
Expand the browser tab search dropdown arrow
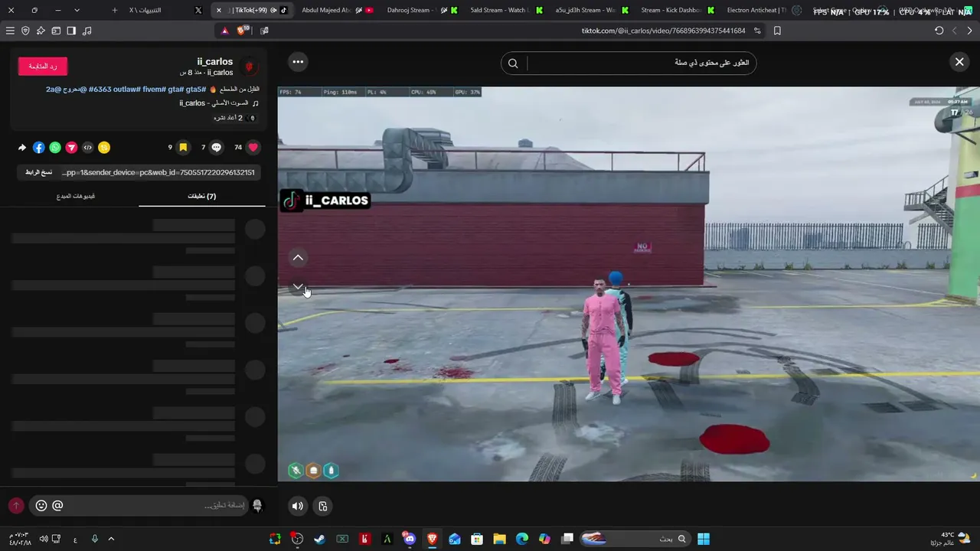[x=77, y=10]
